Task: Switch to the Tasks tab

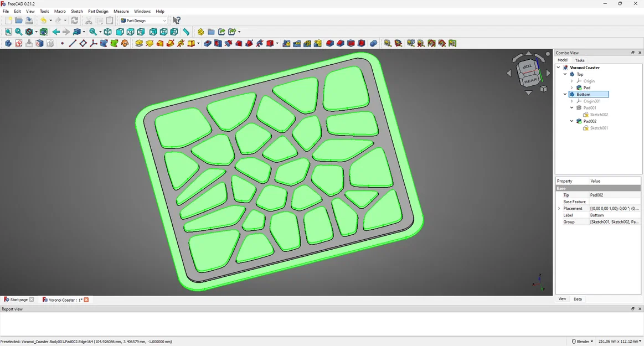Action: pyautogui.click(x=580, y=60)
